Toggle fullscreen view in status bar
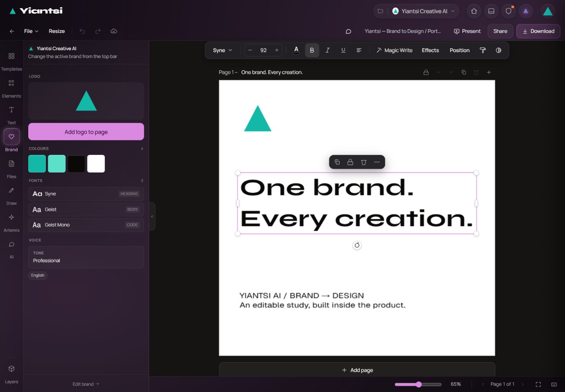Screen dimensions: 565x392 point(538,384)
